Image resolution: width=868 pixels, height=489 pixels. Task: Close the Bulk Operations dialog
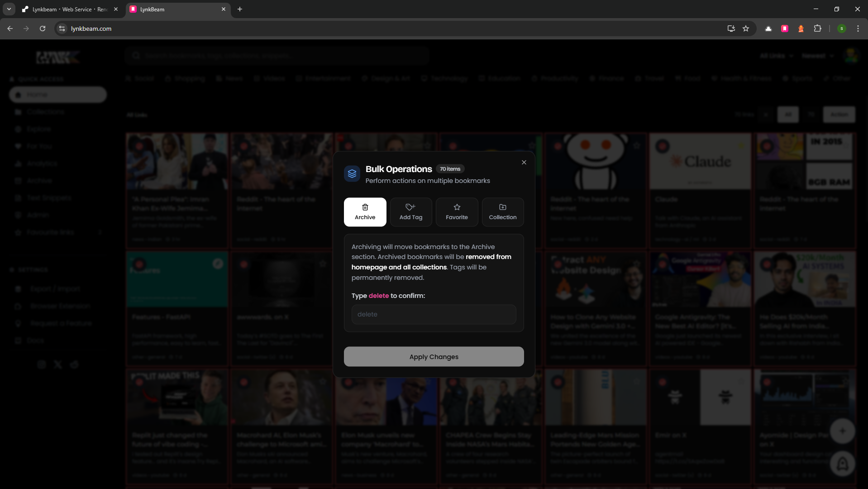click(x=524, y=163)
